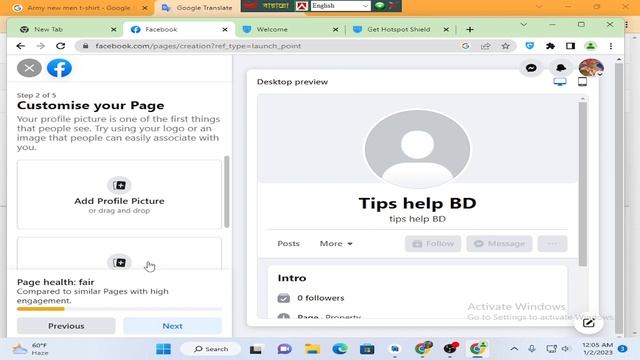This screenshot has width=640, height=360.
Task: Expand the More dropdown in the preview
Action: point(336,243)
